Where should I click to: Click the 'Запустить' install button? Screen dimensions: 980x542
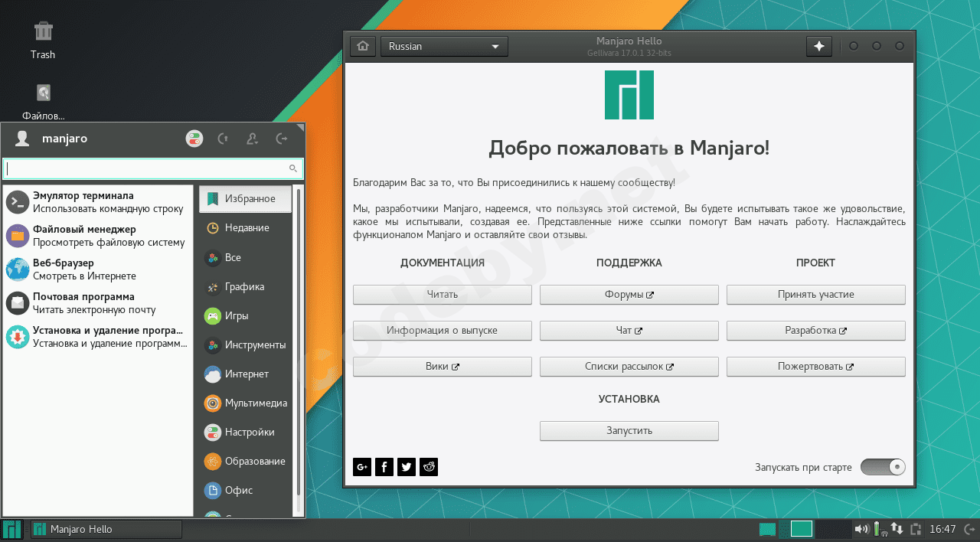tap(629, 430)
